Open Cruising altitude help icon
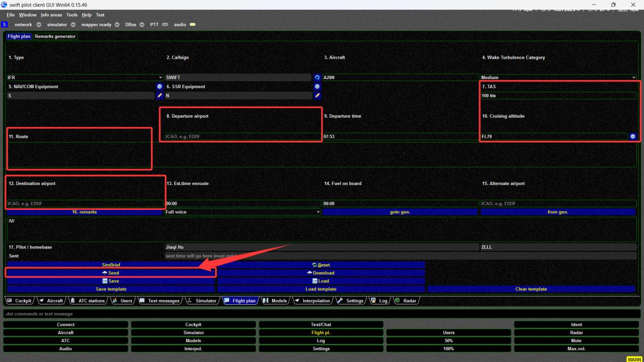The height and width of the screenshot is (362, 644). (633, 136)
